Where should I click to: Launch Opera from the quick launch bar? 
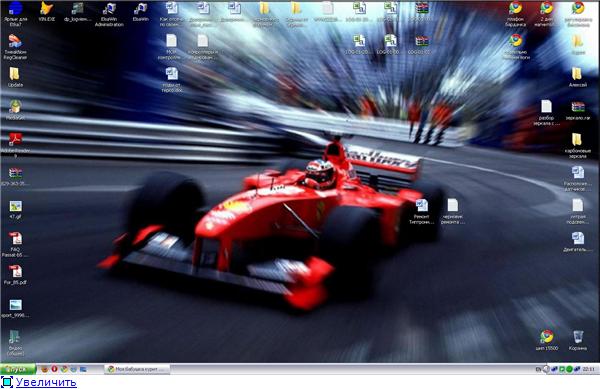coord(54,369)
